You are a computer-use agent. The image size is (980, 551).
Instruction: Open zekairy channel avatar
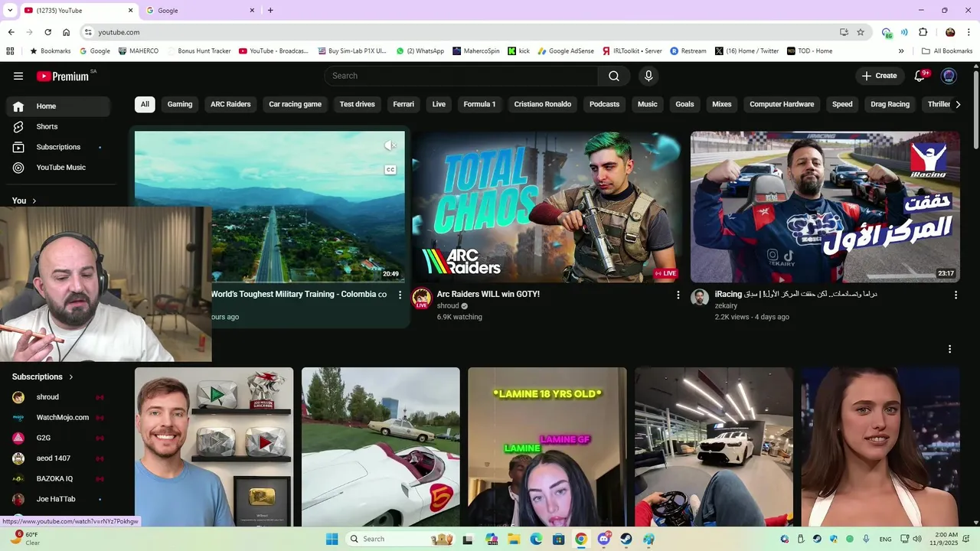click(x=700, y=298)
